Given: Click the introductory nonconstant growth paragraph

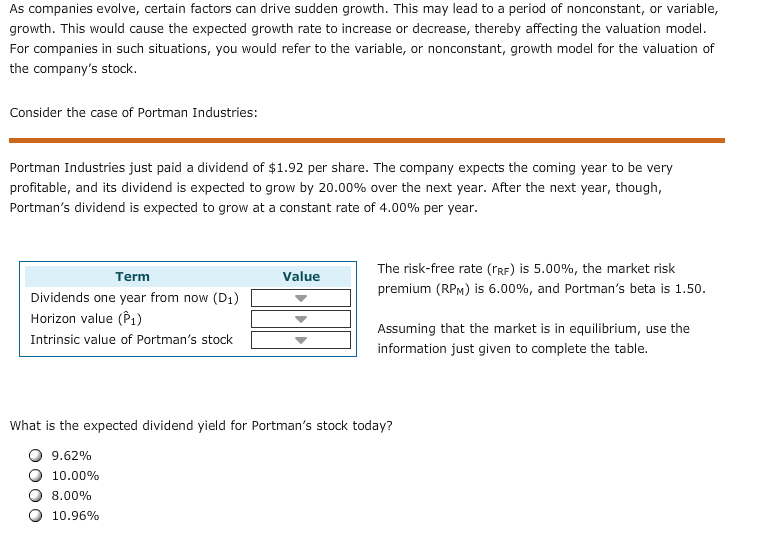Looking at the screenshot, I should coord(364,38).
